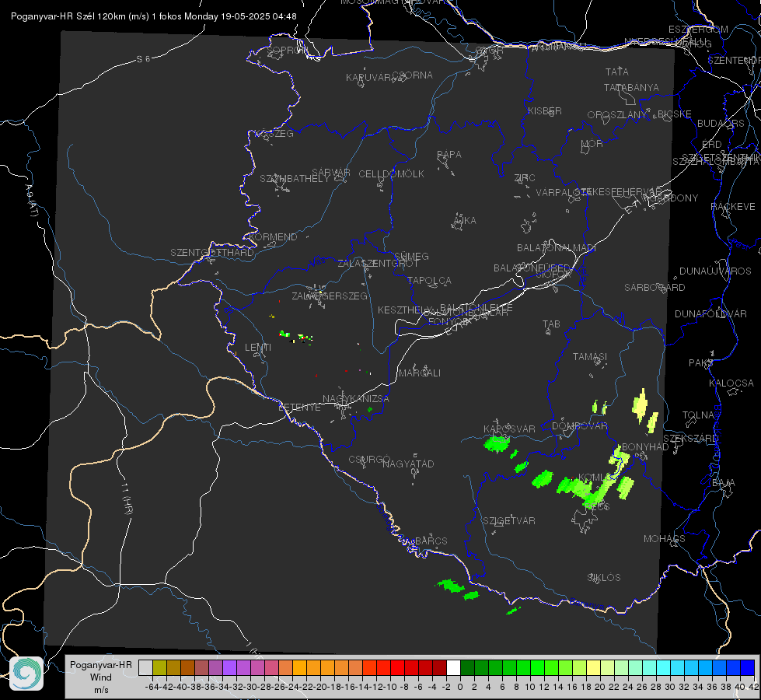Click the SIKLÓS city label
The height and width of the screenshot is (700, 761).
coord(604,577)
